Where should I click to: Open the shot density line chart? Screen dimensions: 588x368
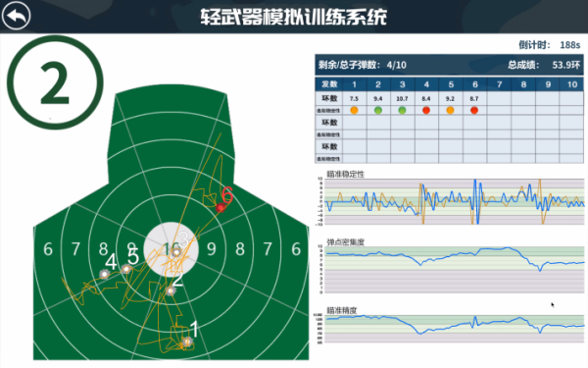[x=454, y=270]
